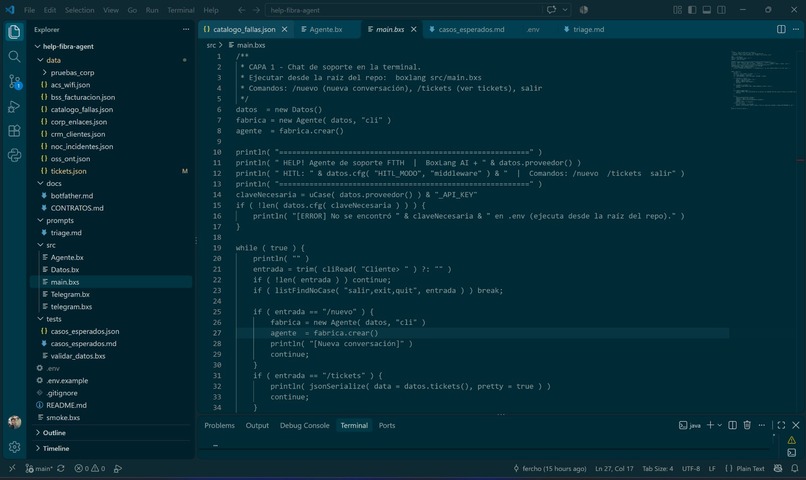Open the Explorer view in activity bar
Screen dimensions: 806x480
coord(14,32)
